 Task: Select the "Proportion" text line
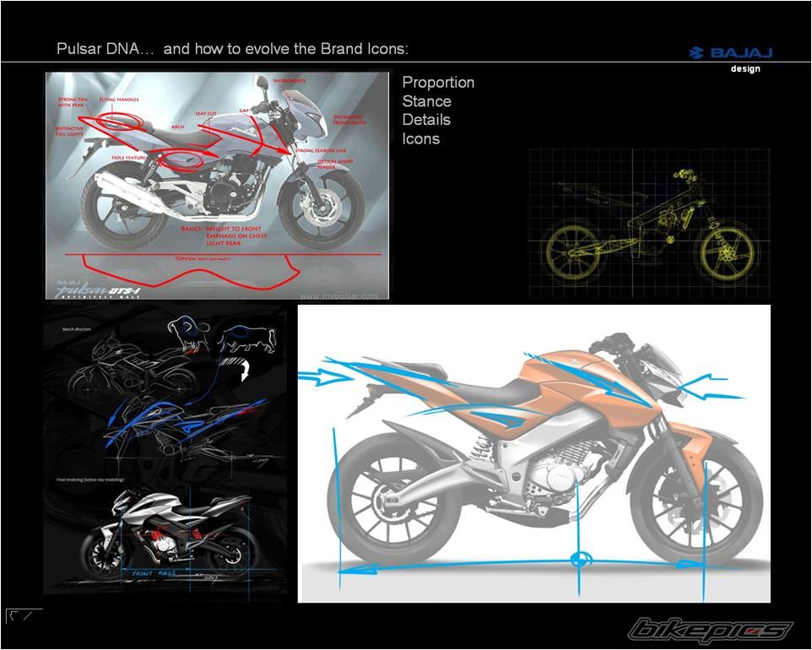pos(438,83)
